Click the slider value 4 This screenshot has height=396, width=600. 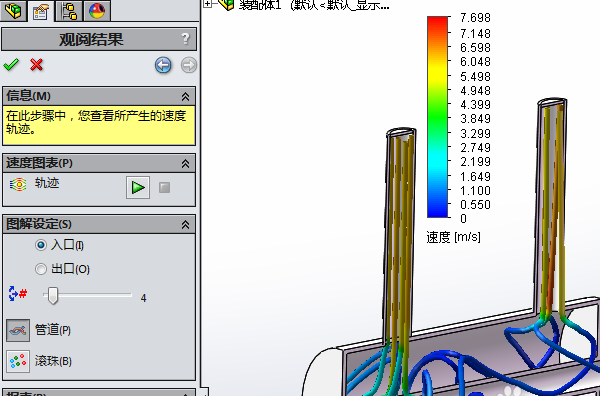[143, 298]
